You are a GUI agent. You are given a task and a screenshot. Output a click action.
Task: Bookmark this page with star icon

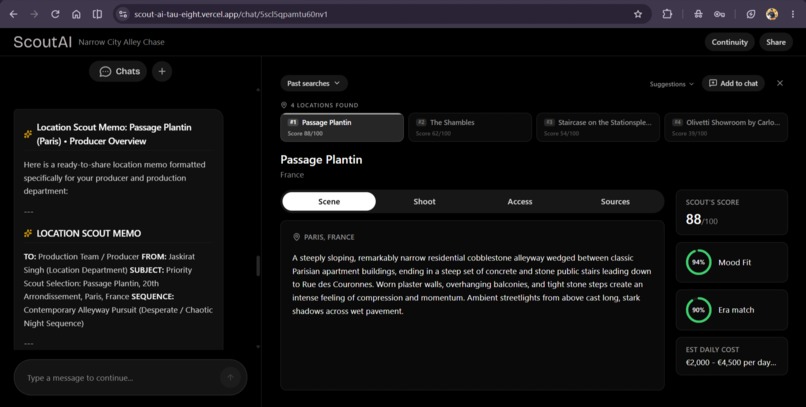click(638, 14)
